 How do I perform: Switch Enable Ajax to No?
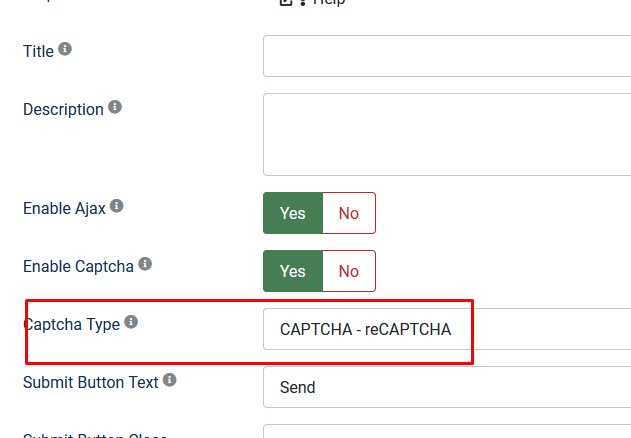pyautogui.click(x=349, y=213)
